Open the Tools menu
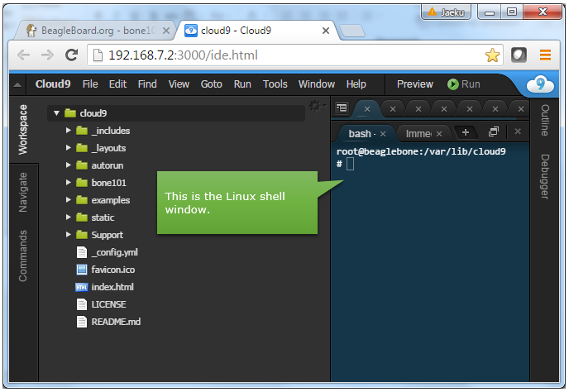 [275, 84]
